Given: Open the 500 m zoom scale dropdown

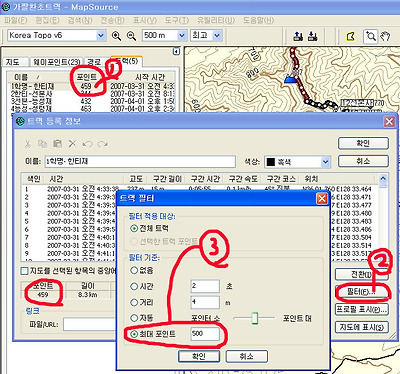Looking at the screenshot, I should (x=182, y=35).
